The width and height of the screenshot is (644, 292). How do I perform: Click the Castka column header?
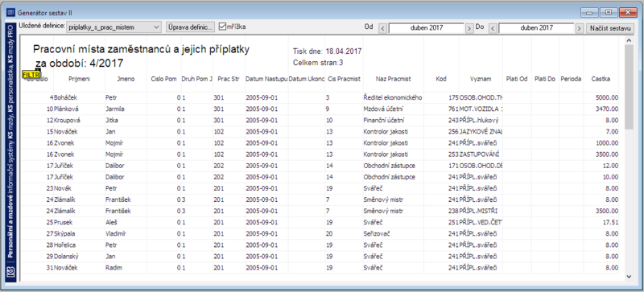click(x=600, y=79)
